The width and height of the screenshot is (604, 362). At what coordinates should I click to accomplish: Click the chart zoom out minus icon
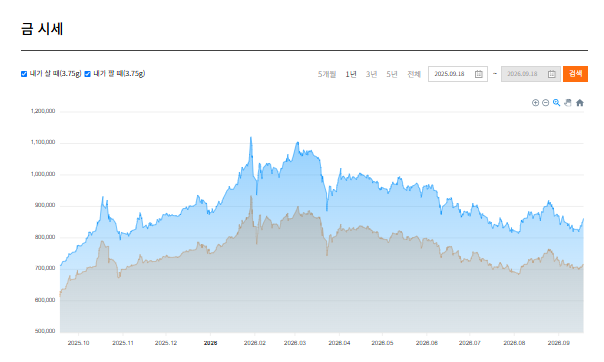[x=545, y=102]
